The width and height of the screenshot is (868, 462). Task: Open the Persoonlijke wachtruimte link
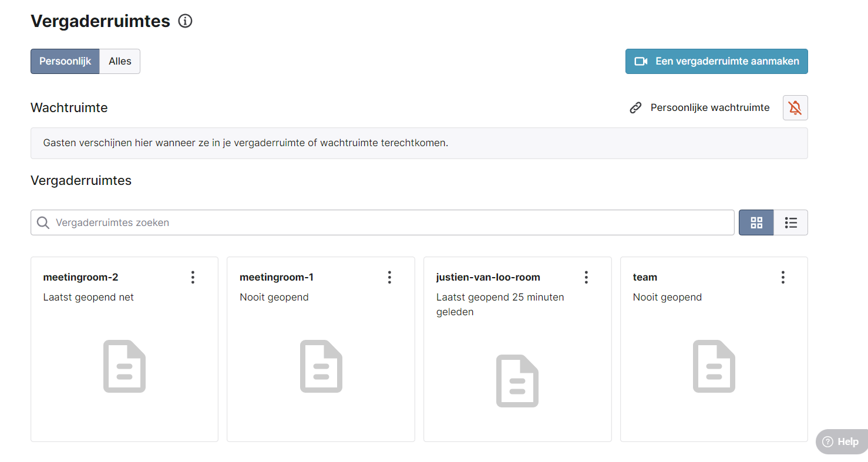pos(709,108)
